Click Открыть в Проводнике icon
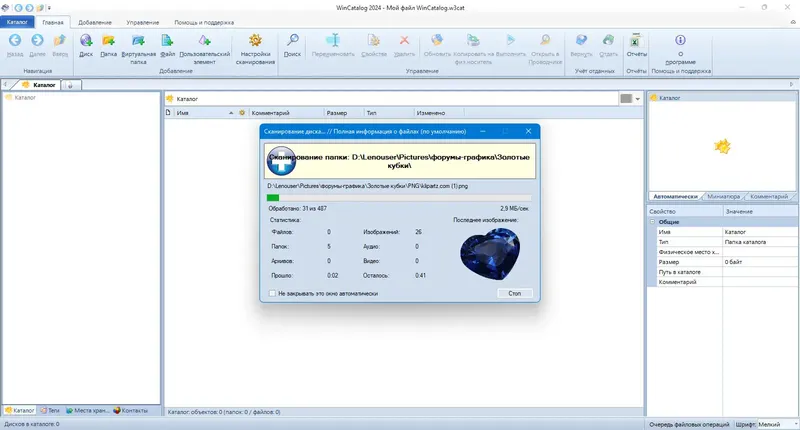Viewport: 800px width, 430px height. pos(545,40)
